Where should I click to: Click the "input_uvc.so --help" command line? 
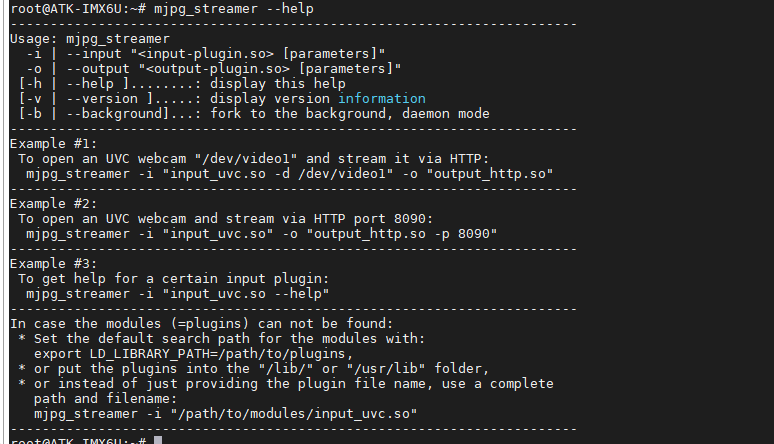(177, 293)
